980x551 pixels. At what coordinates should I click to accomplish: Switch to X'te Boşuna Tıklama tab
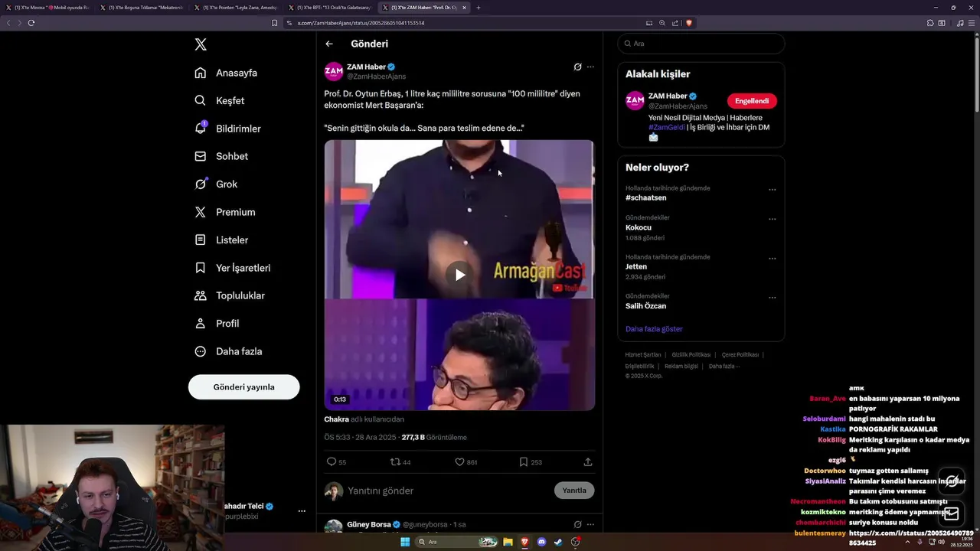143,8
